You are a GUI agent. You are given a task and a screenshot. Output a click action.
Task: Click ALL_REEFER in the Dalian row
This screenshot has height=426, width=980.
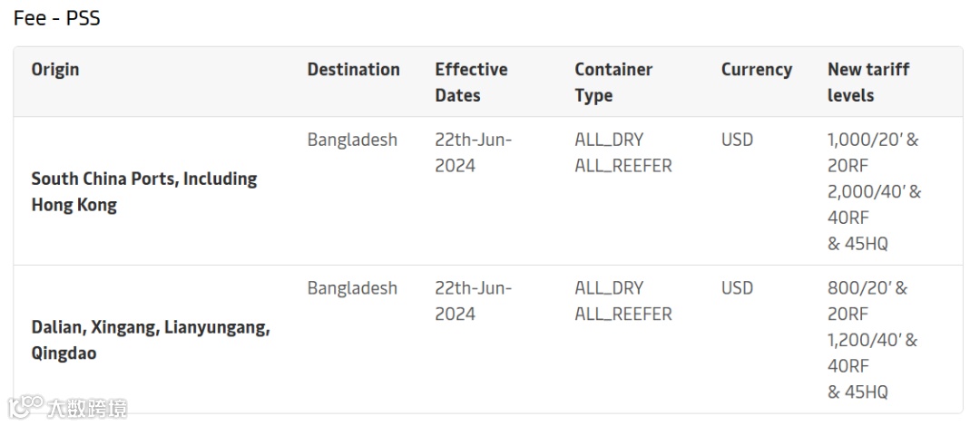pyautogui.click(x=623, y=315)
